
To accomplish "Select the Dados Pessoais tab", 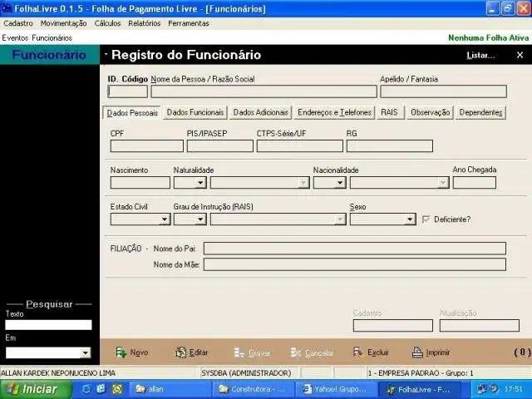I will [x=132, y=113].
